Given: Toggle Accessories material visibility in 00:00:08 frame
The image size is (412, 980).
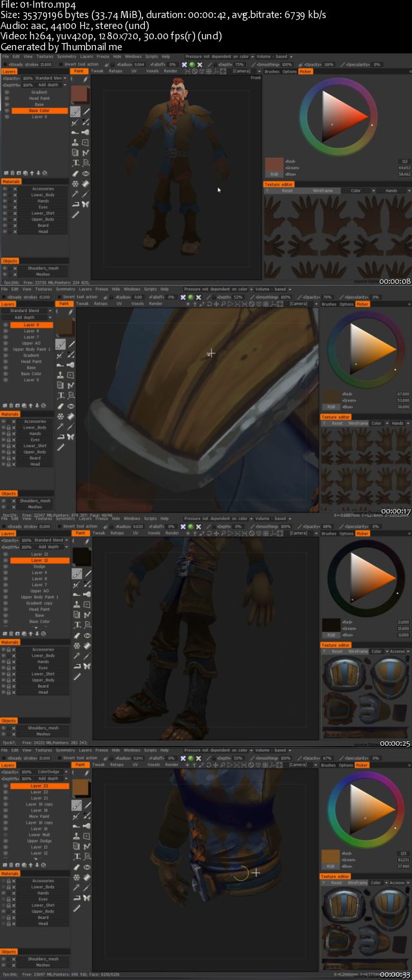Looking at the screenshot, I should [5, 189].
